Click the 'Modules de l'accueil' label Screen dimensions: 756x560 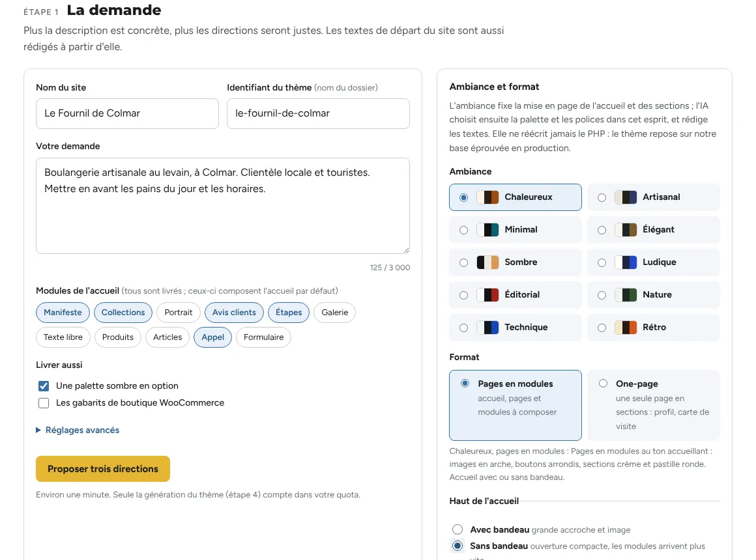point(77,290)
